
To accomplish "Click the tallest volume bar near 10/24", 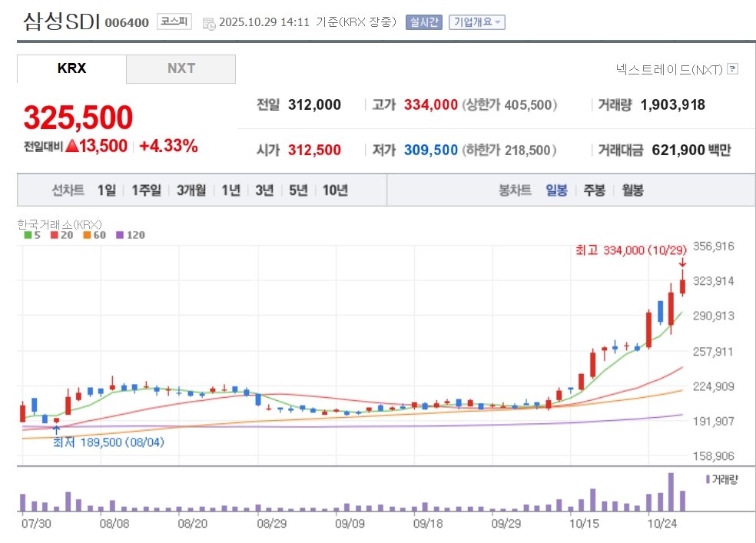I will 671,492.
